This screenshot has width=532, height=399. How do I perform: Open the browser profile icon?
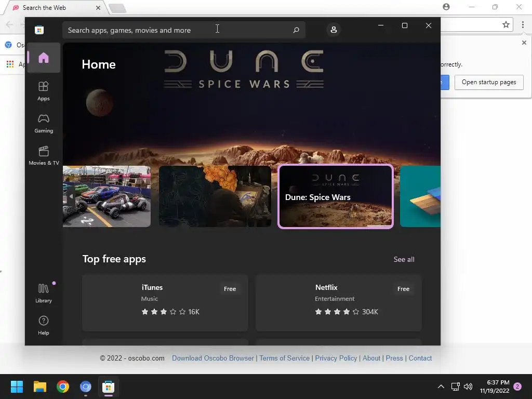click(446, 7)
